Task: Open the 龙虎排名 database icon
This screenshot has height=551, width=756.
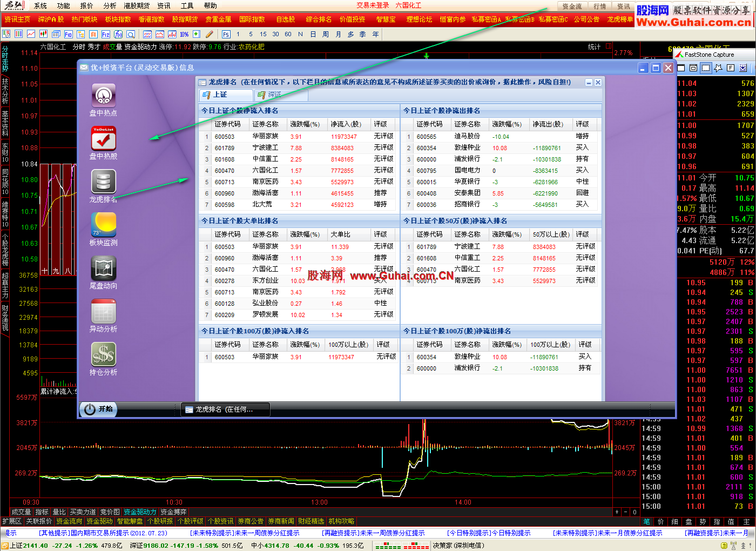Action: (103, 182)
